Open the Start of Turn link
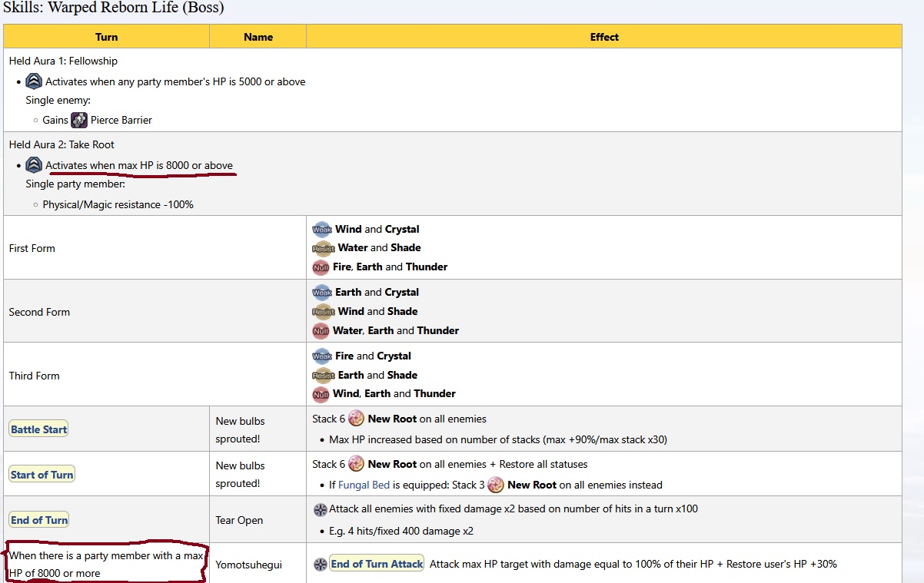 click(42, 475)
